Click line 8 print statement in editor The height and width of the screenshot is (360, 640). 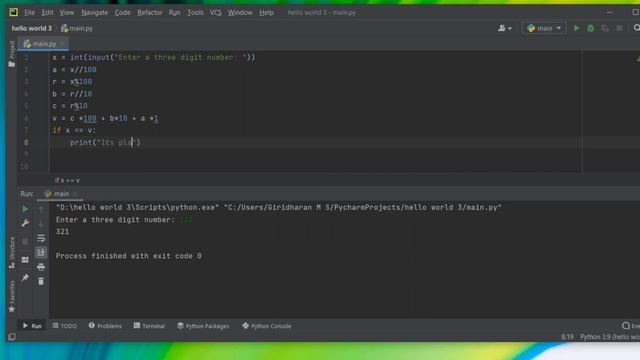point(105,142)
